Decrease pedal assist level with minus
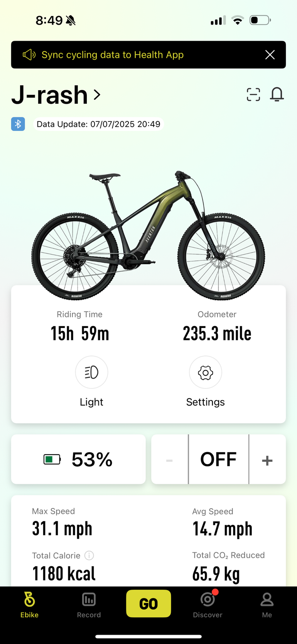The image size is (297, 644). tap(169, 460)
